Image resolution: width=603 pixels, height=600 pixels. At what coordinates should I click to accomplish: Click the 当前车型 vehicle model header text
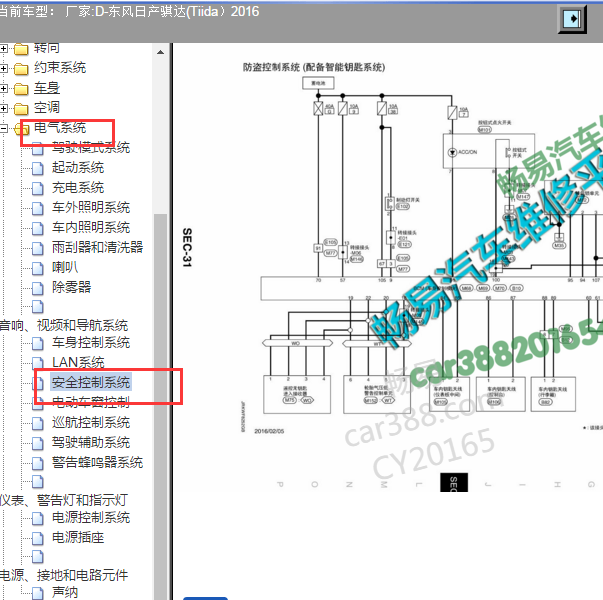click(128, 12)
